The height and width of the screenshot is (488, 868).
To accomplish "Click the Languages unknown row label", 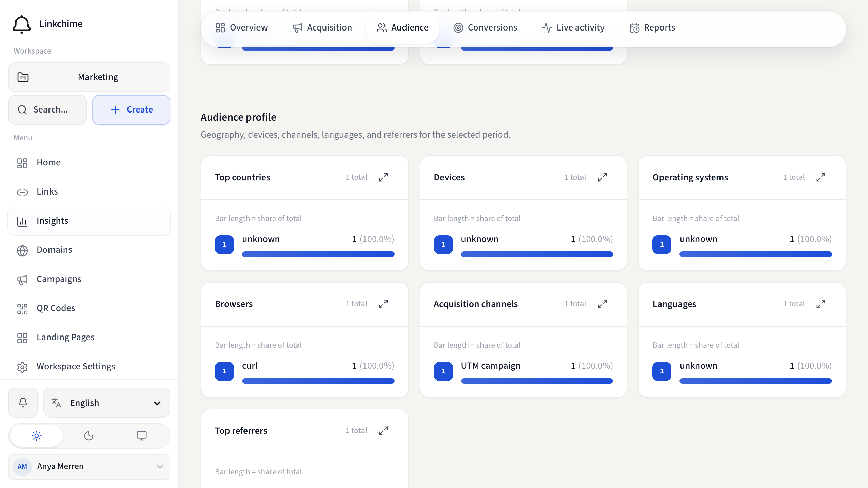I will coord(698,366).
